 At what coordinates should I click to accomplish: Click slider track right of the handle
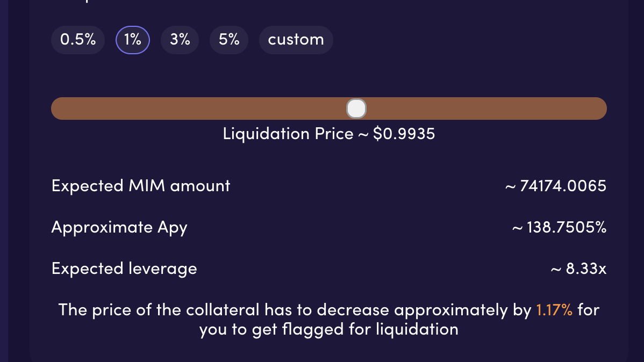point(486,108)
